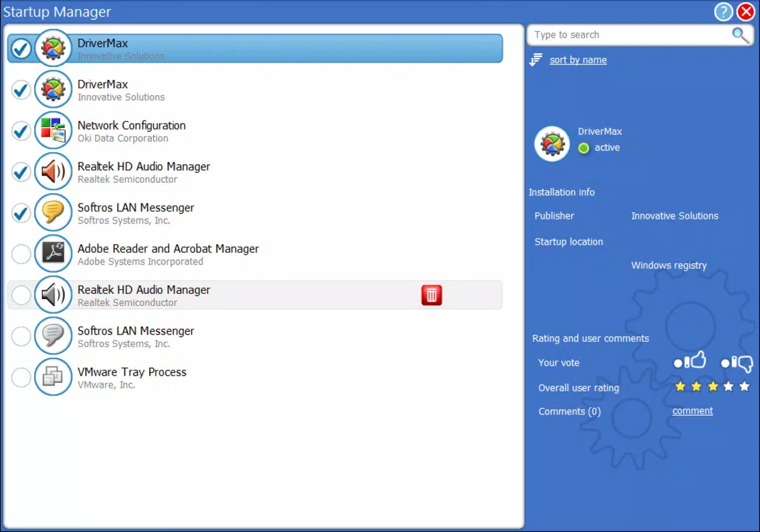
Task: Open the comment link
Action: point(692,411)
